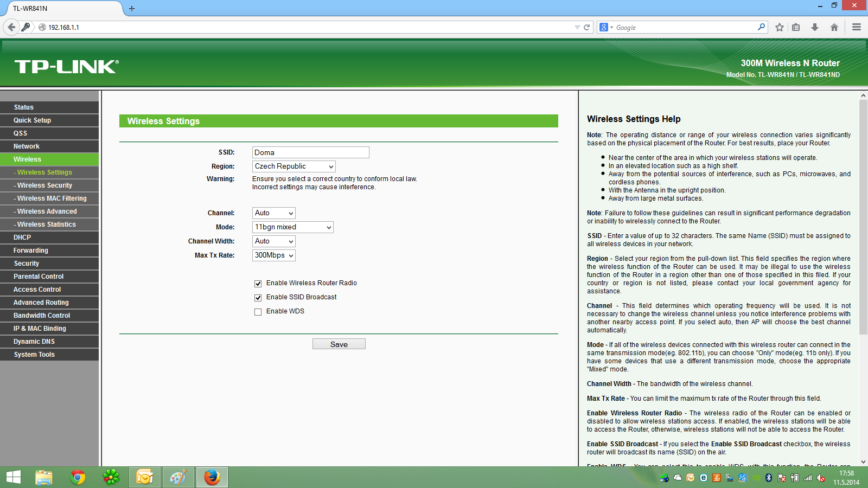
Task: Save the wireless settings
Action: click(339, 344)
